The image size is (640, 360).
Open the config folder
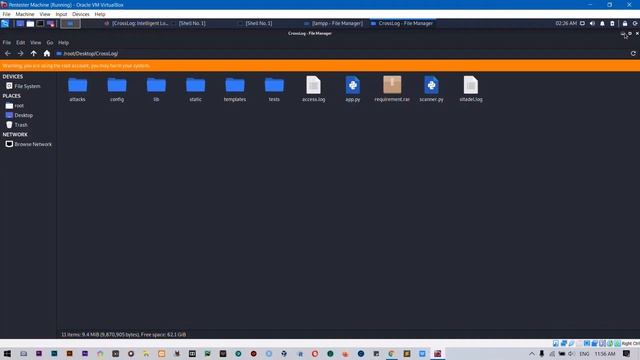pos(117,89)
